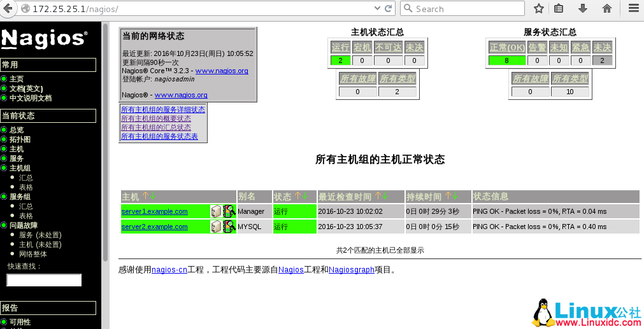Sort 持续时间 column descending arrow
The height and width of the screenshot is (329, 644).
(x=455, y=197)
